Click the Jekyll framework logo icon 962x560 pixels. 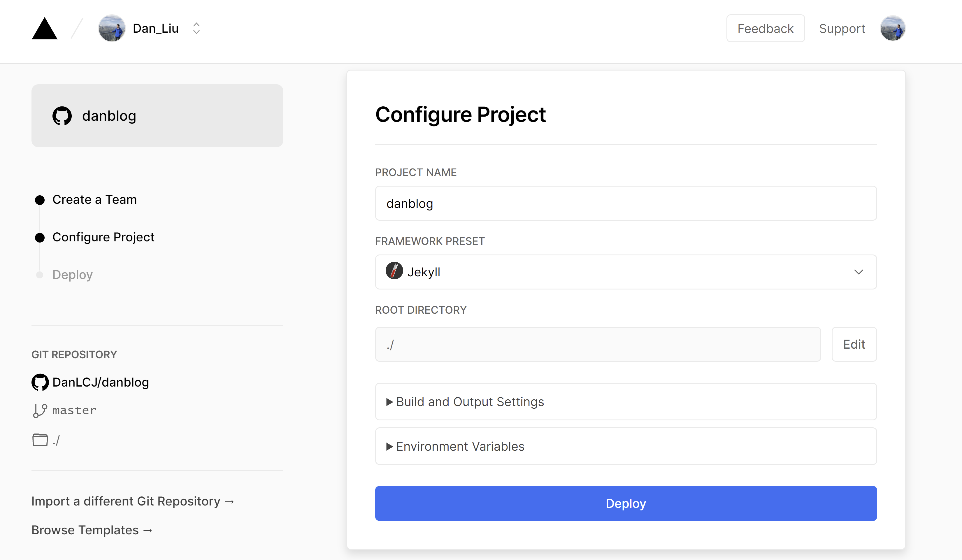394,271
